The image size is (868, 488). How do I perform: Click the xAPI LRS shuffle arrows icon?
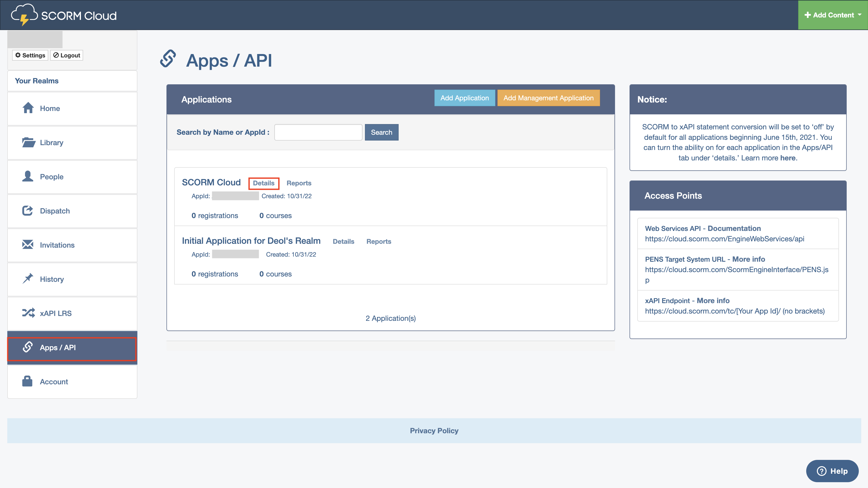tap(28, 313)
